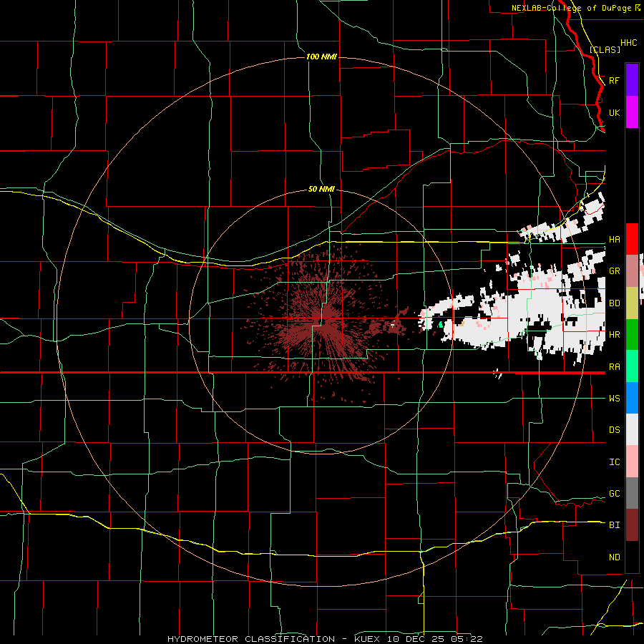This screenshot has width=644, height=644.
Task: Click the IC light pink legend swatch
Action: click(632, 462)
